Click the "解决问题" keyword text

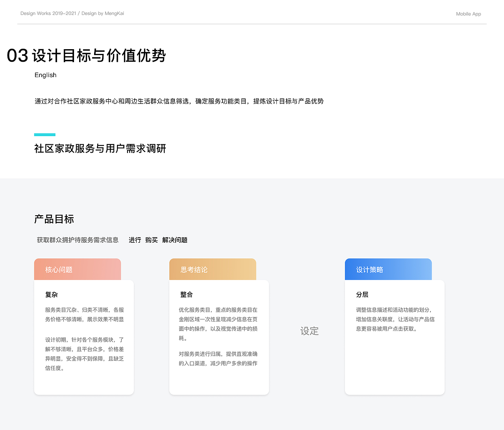tap(174, 240)
